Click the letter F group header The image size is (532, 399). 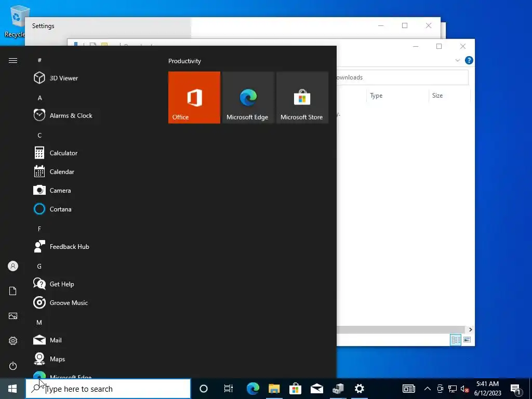click(x=39, y=229)
